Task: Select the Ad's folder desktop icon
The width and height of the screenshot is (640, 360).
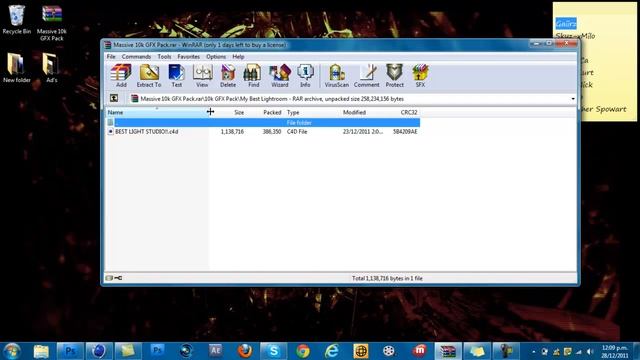Action: (x=51, y=68)
